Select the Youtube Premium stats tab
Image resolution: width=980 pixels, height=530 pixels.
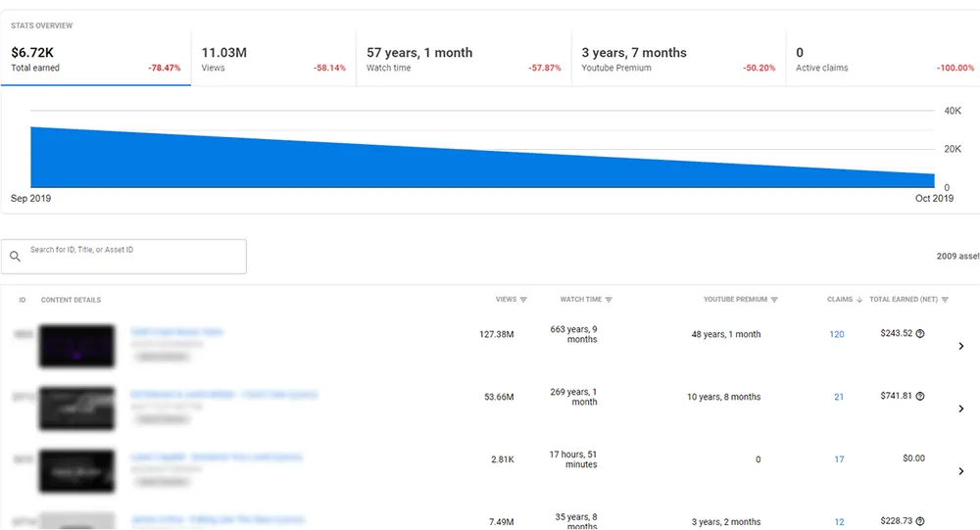[x=678, y=60]
